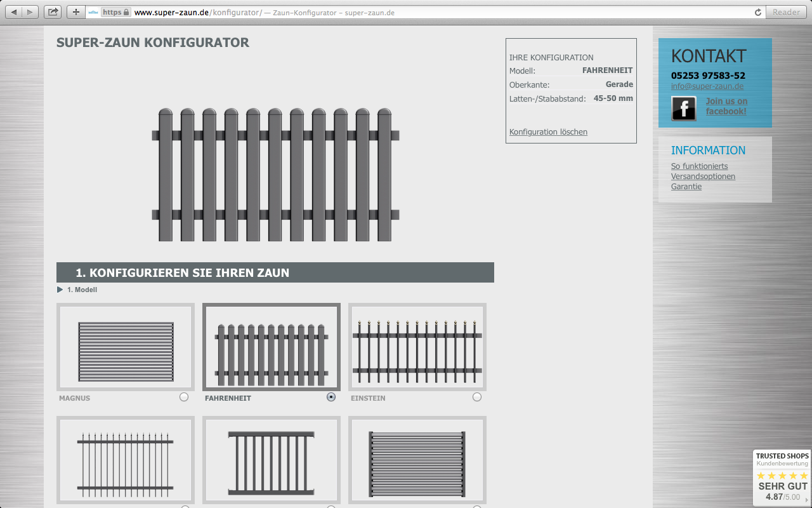Email info@super-zaun.de link

tap(707, 86)
